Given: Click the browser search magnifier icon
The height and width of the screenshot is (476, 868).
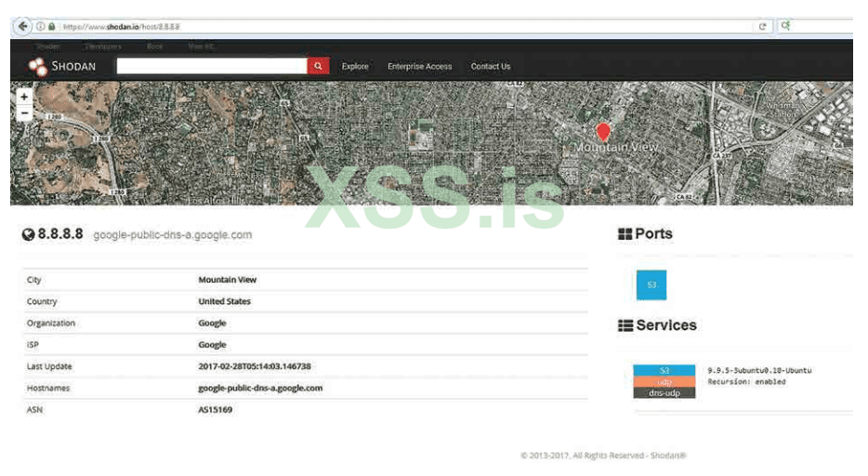Looking at the screenshot, I should 785,25.
